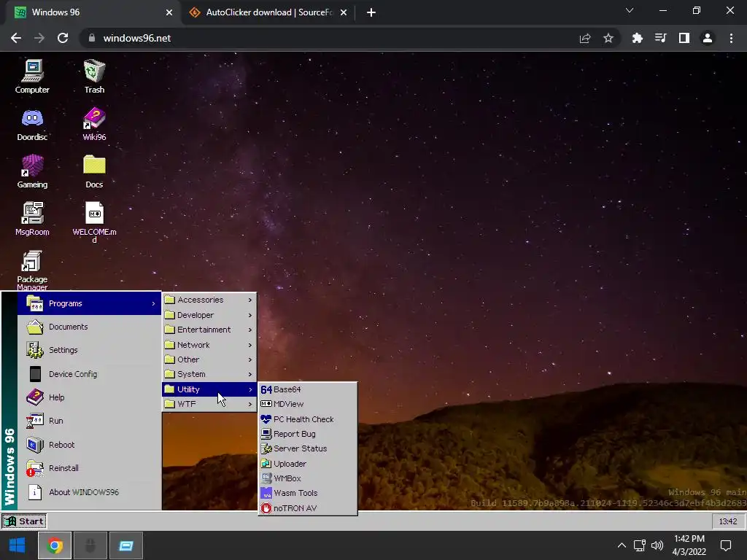This screenshot has height=560, width=747.
Task: Open Documents in the Start menu
Action: [x=89, y=327]
